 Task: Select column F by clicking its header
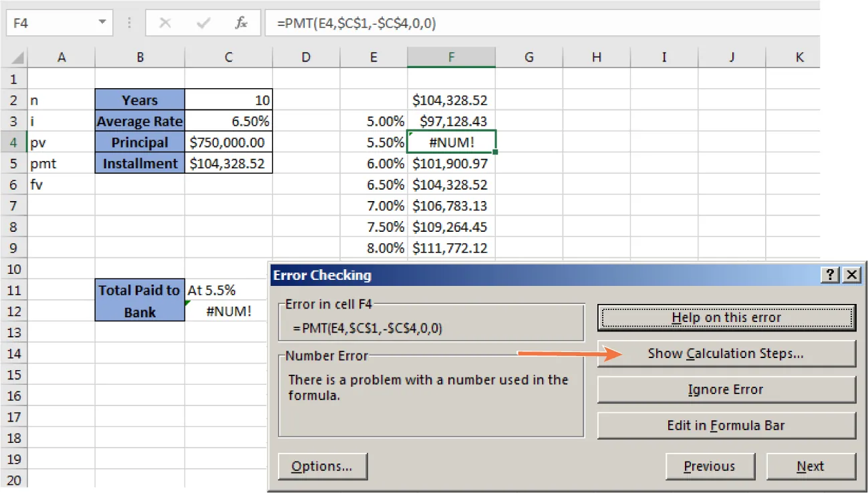451,57
